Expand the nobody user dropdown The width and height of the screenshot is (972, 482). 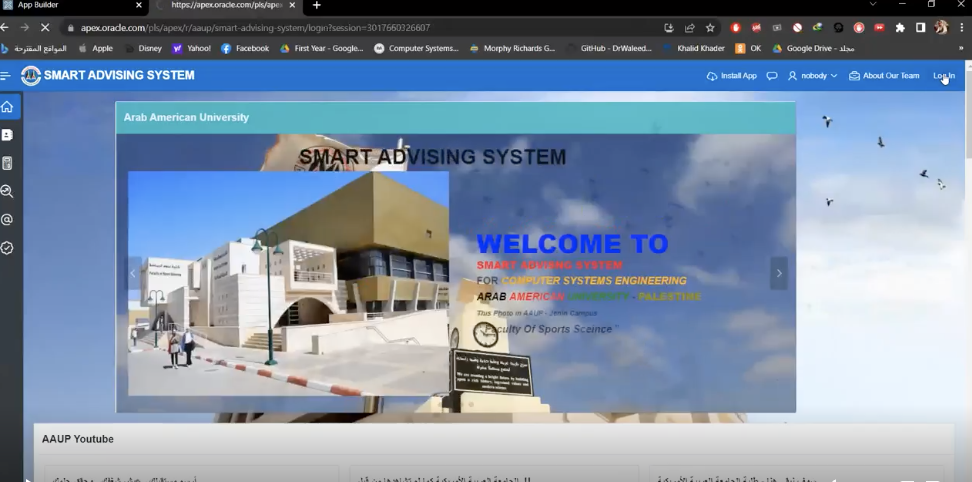pos(812,76)
